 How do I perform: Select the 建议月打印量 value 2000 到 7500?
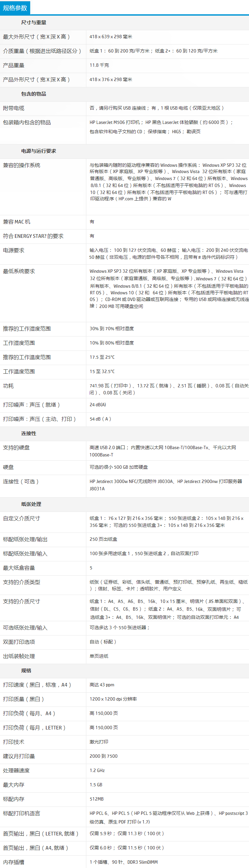104,756
